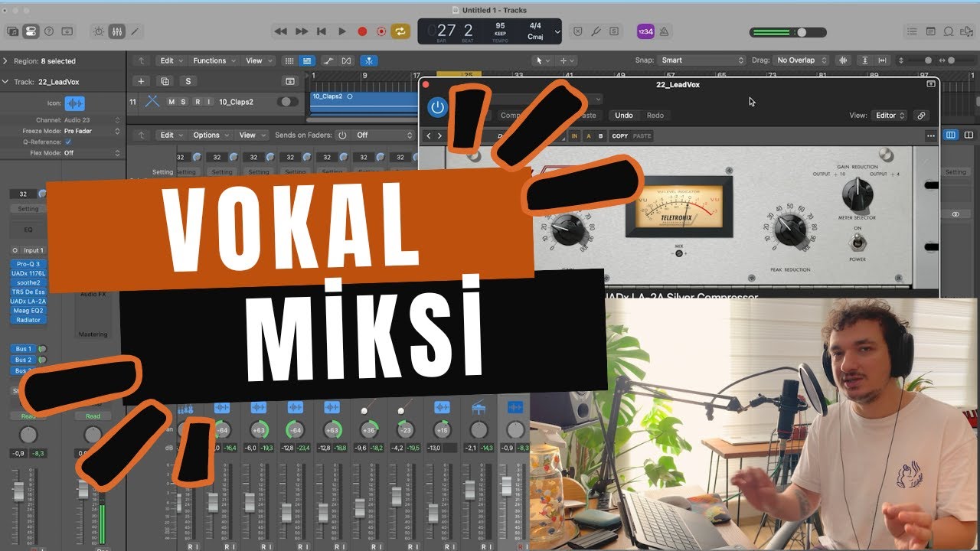Open Quick Help in control bar
980x551 pixels.
(49, 31)
